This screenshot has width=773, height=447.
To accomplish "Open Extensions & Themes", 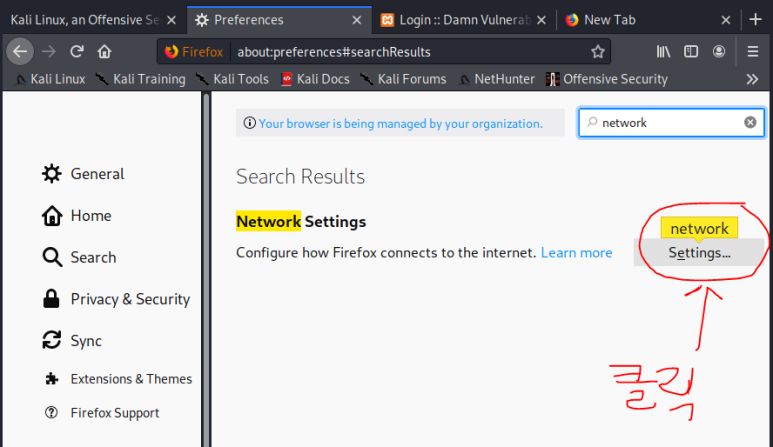I will tap(118, 378).
